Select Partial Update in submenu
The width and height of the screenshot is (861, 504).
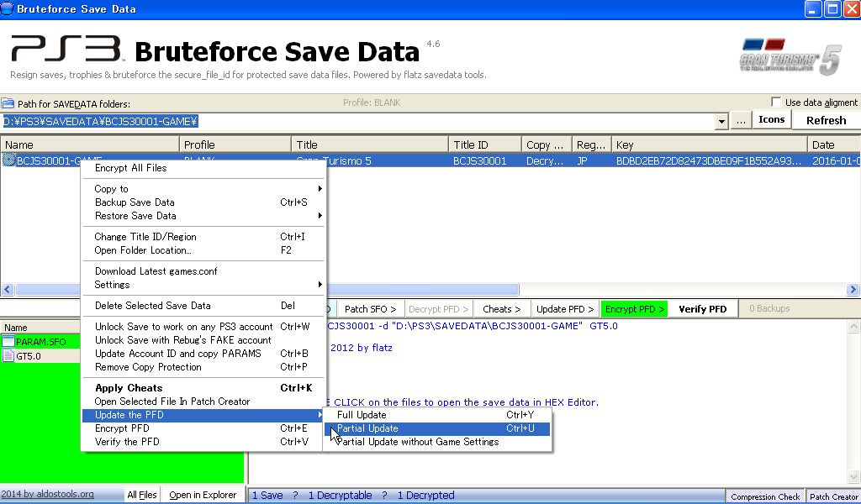pyautogui.click(x=437, y=428)
